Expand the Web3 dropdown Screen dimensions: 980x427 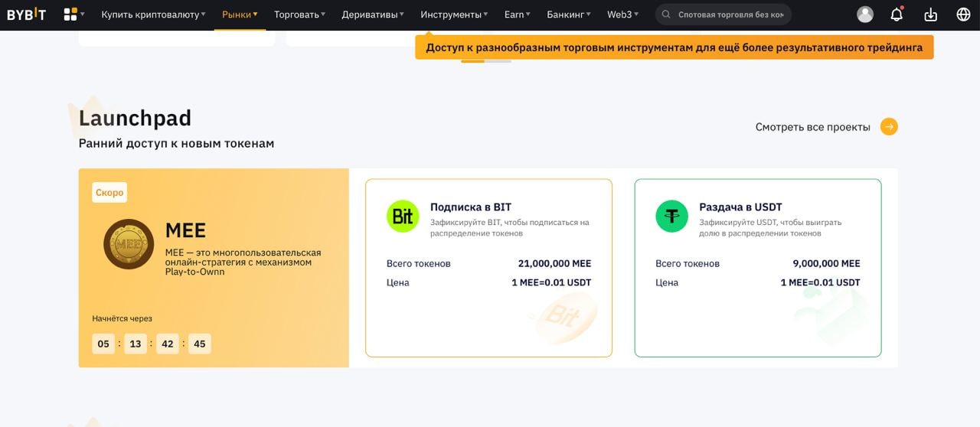[622, 15]
